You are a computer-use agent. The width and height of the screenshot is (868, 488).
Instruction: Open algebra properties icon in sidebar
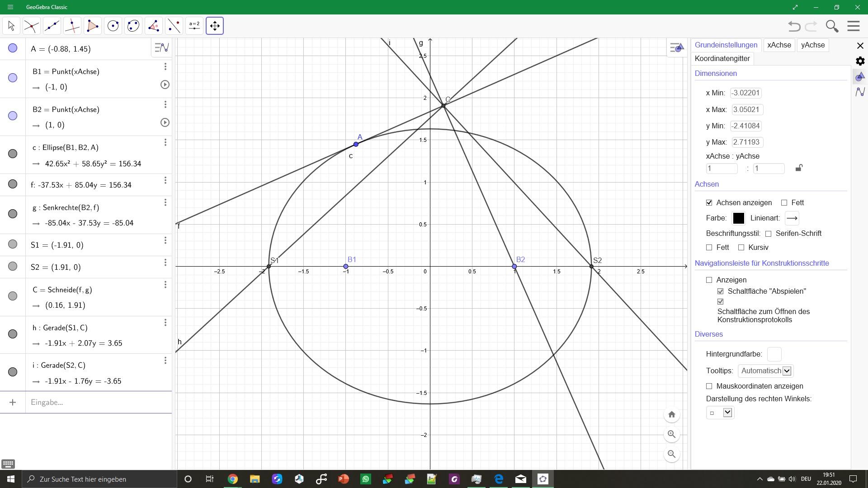point(860,92)
